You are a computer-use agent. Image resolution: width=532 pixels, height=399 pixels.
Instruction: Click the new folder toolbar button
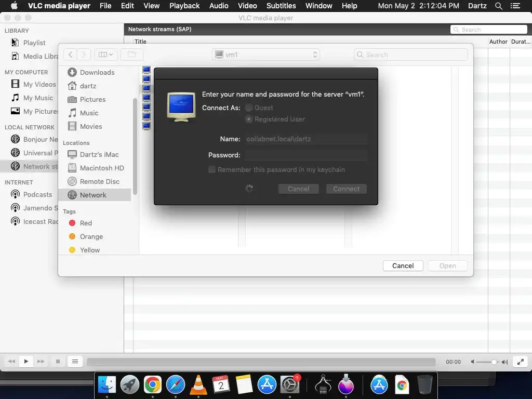pyautogui.click(x=131, y=54)
